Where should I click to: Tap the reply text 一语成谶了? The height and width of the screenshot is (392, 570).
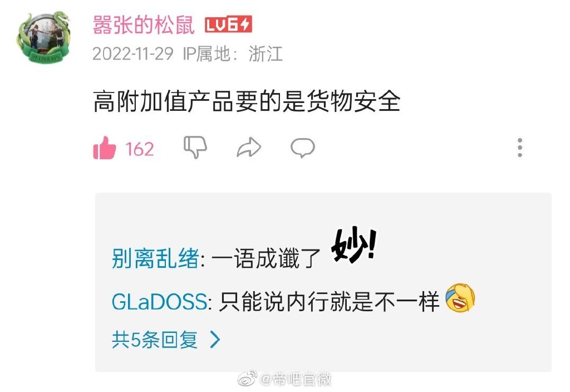(x=266, y=258)
